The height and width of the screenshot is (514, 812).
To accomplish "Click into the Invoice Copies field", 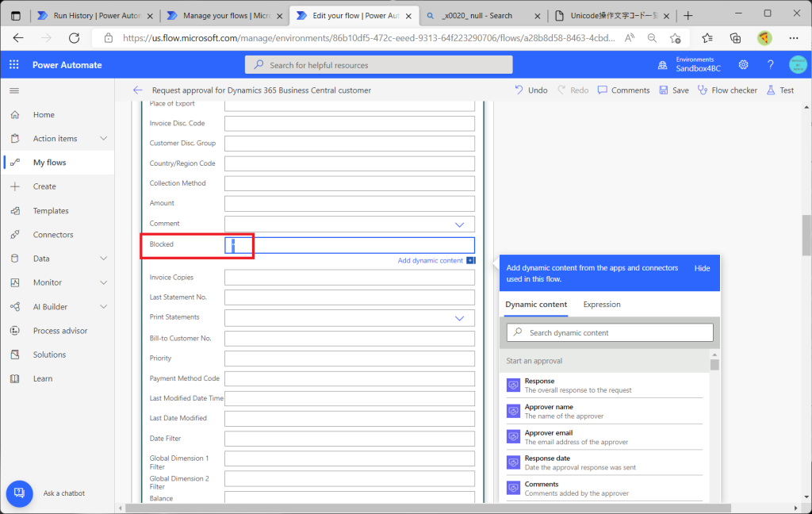I will (350, 278).
